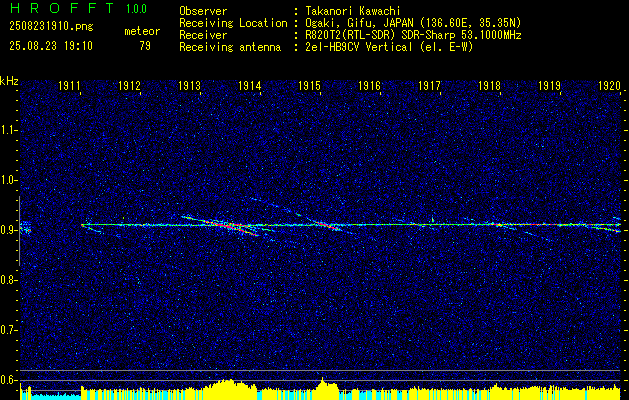Click the timestamp 25.08.23 19:10
The width and height of the screenshot is (629, 400).
[x=51, y=46]
